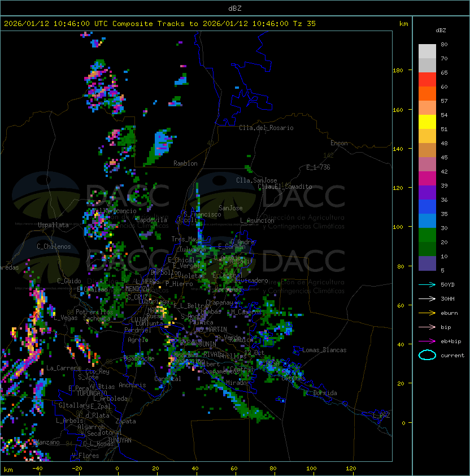The width and height of the screenshot is (470, 476).
Task: Click the 'V_Flores' map label
Action: click(85, 456)
